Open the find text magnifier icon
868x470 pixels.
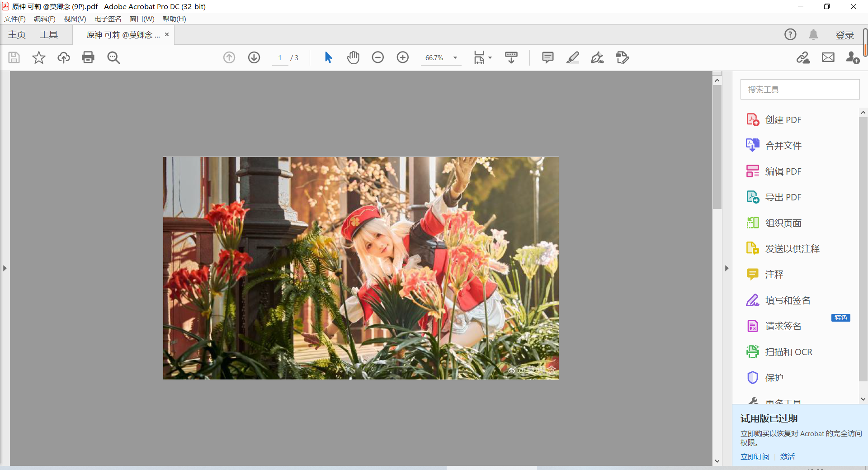coord(113,57)
